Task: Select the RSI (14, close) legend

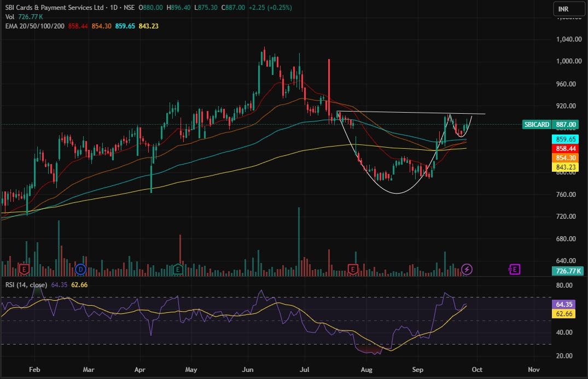Action: [x=26, y=285]
